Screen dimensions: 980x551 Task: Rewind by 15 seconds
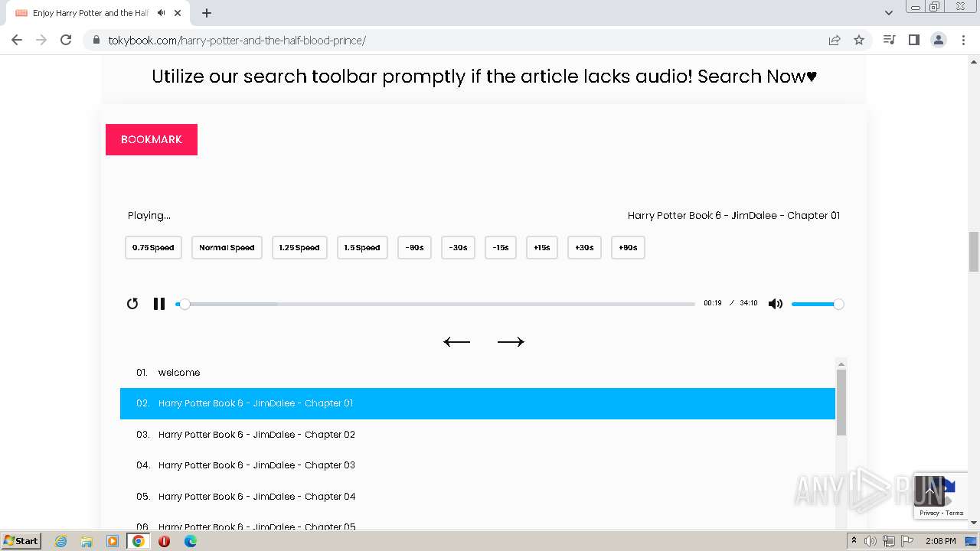coord(501,247)
